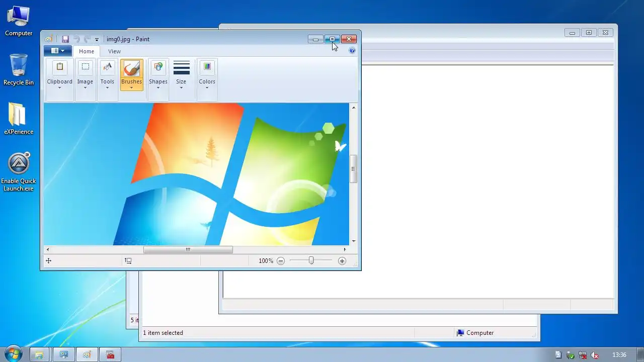This screenshot has height=362, width=644.
Task: Click the 100% zoom level text
Action: (266, 261)
